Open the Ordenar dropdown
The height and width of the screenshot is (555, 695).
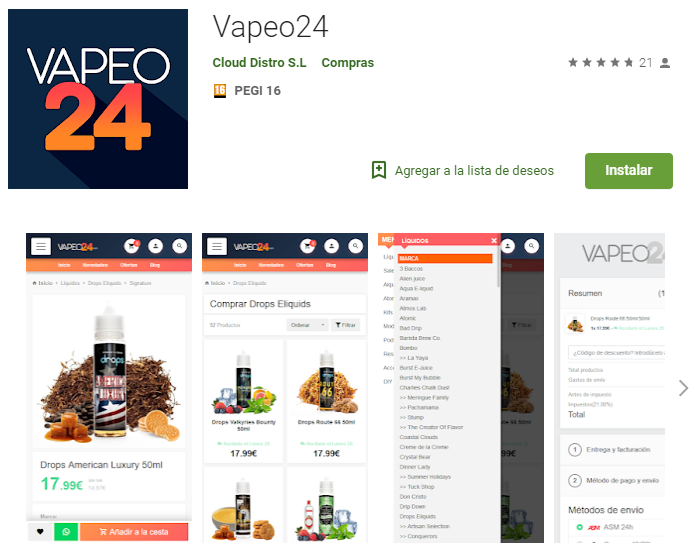(x=307, y=325)
